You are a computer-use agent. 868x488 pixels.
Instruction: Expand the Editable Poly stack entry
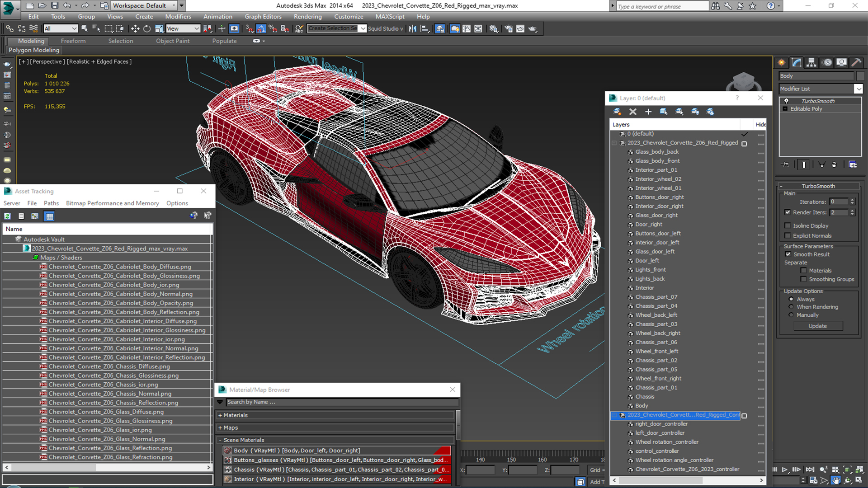click(785, 109)
